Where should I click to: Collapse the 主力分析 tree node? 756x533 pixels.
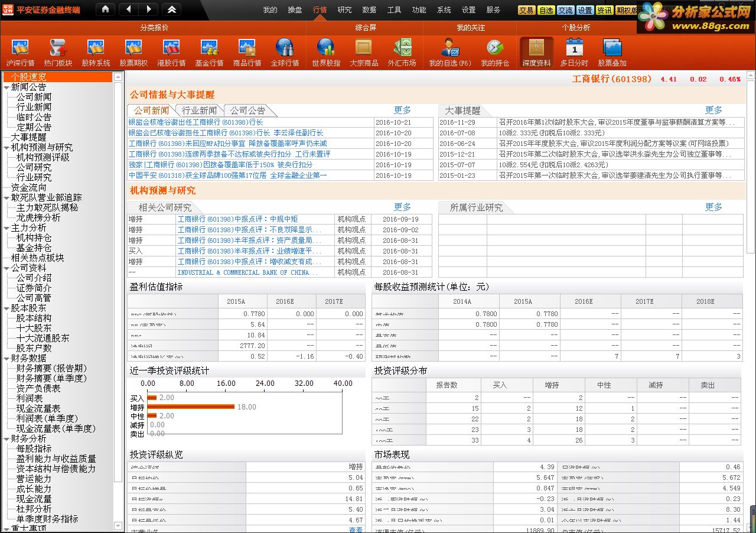tap(6, 227)
